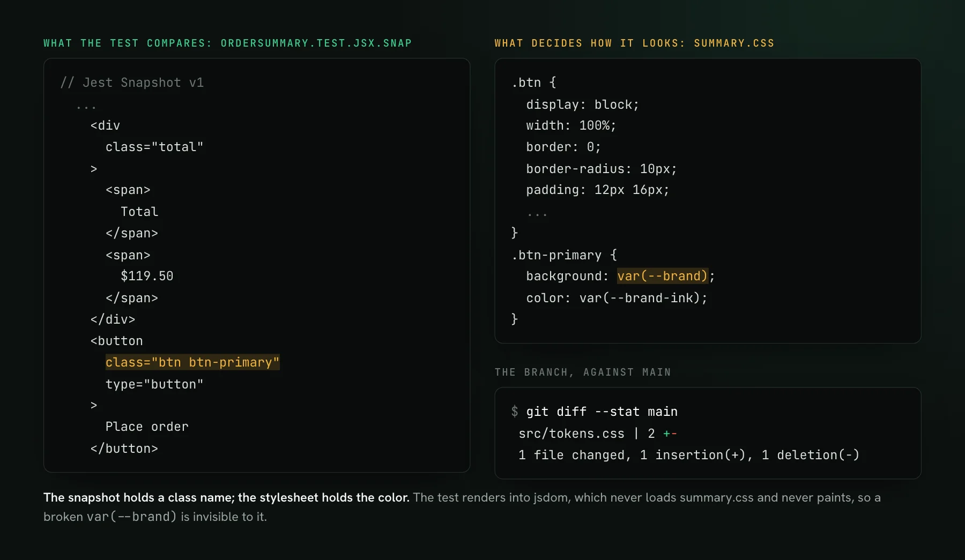Click the heading 'WHAT DECIDES HOW IT LOOKS: SUMMARY.CSS'
Image resolution: width=965 pixels, height=560 pixels.
(634, 43)
